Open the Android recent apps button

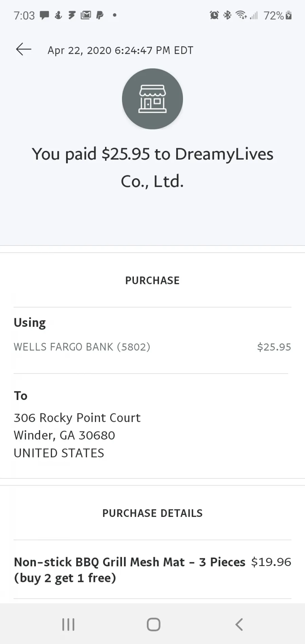[68, 624]
